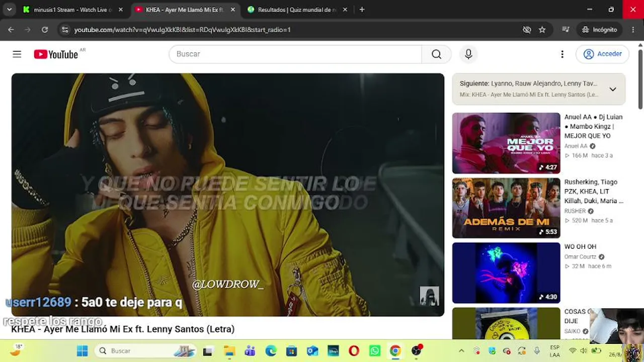Visit the Anuel AA channel
644x362 pixels.
coord(576,146)
